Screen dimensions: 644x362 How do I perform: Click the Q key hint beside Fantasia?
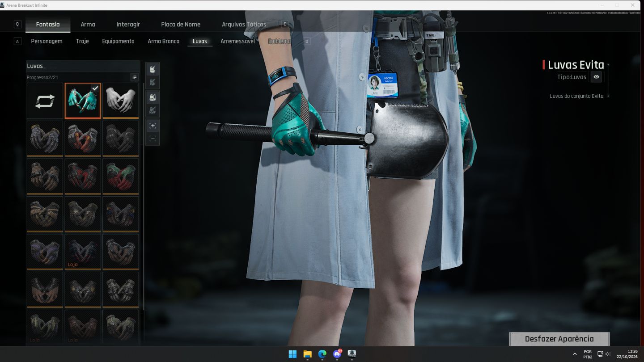(x=17, y=24)
